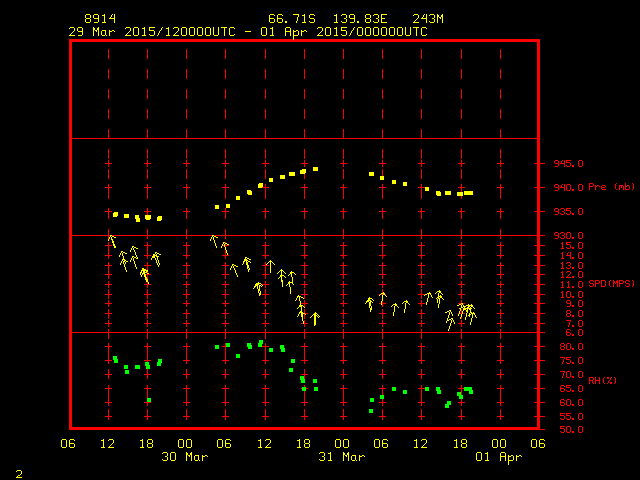Click the rightmost green humidity data point

470,391
